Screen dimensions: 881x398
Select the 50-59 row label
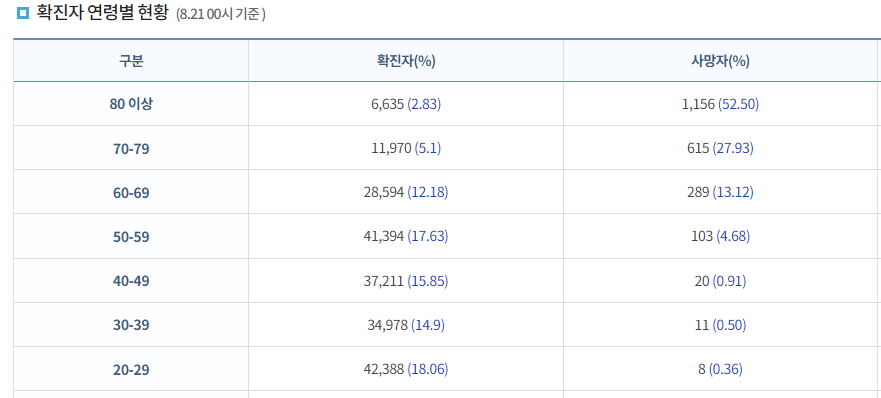click(x=131, y=237)
